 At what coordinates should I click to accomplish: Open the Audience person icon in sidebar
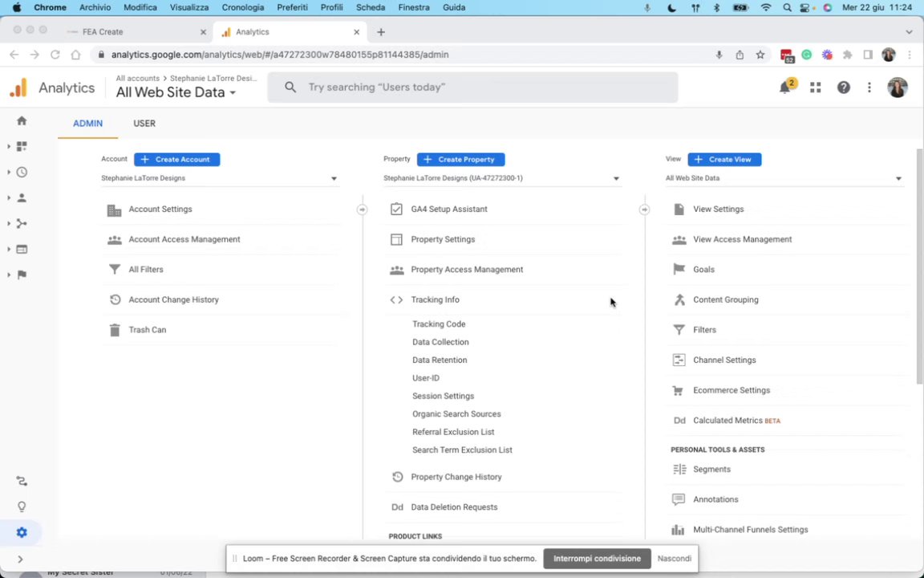(x=22, y=197)
